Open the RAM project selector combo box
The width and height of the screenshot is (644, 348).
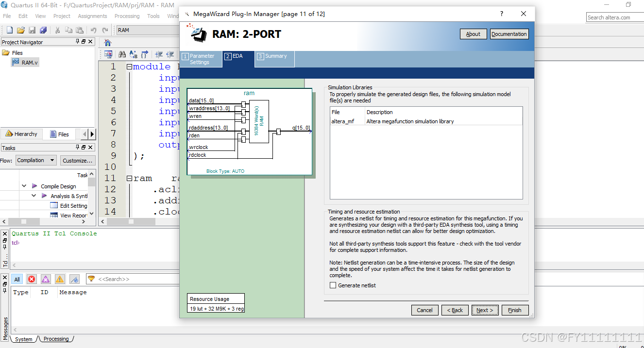[148, 30]
